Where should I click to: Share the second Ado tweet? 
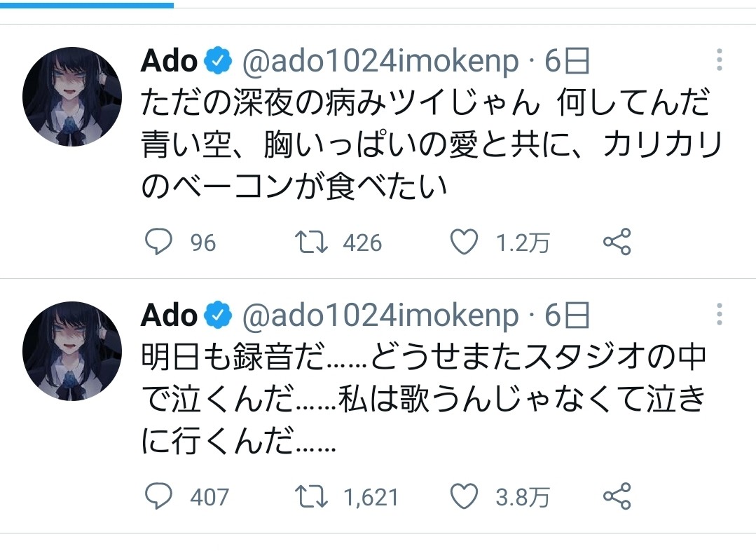tap(617, 497)
